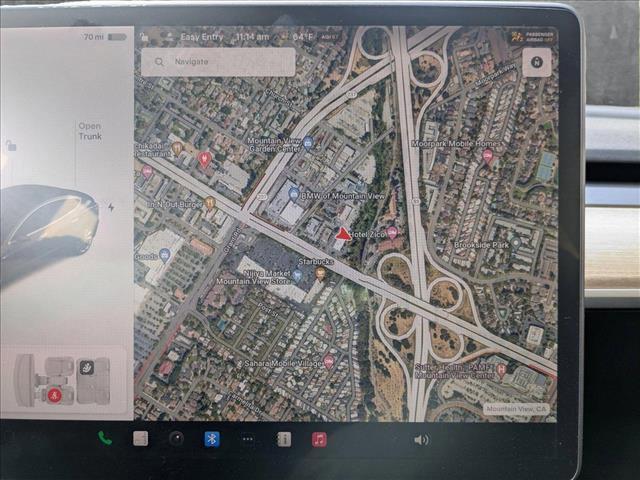
Task: Tap the passenger airbag indicator
Action: click(x=532, y=37)
